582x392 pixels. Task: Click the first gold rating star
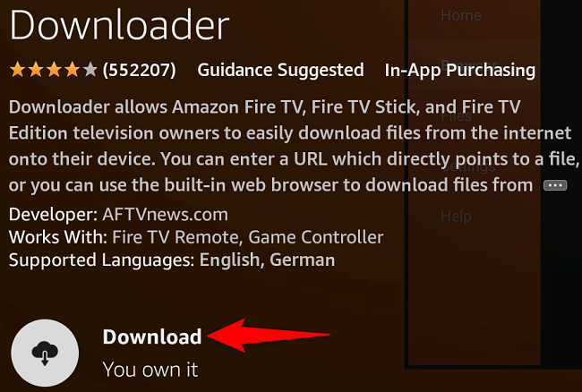[17, 70]
